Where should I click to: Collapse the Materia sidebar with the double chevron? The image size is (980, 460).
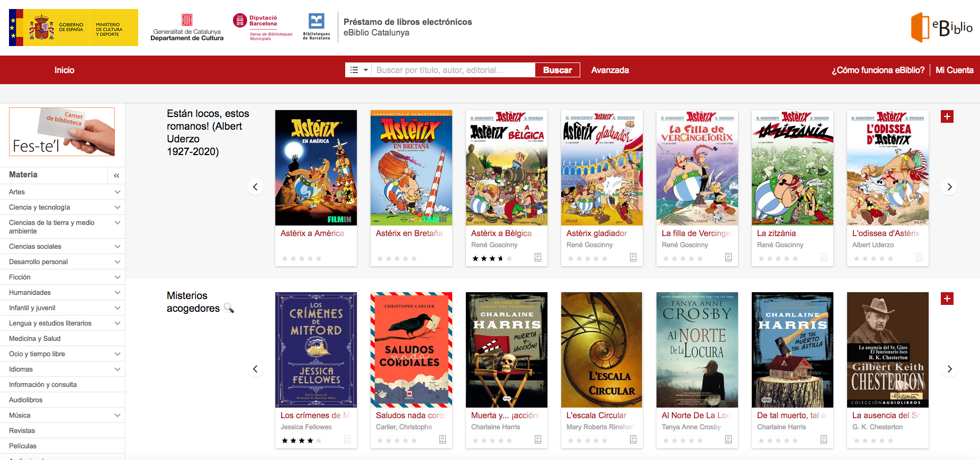click(x=116, y=175)
